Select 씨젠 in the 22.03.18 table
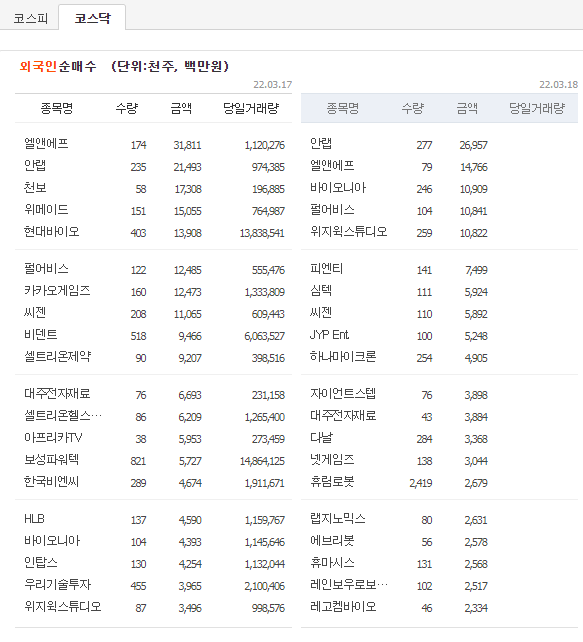 coord(321,313)
